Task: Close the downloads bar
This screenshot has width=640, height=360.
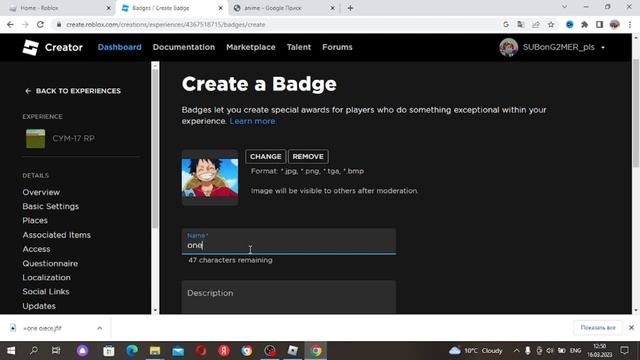Action: click(631, 328)
